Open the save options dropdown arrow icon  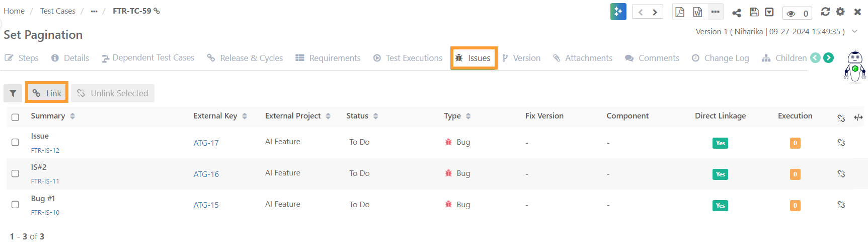pos(769,12)
